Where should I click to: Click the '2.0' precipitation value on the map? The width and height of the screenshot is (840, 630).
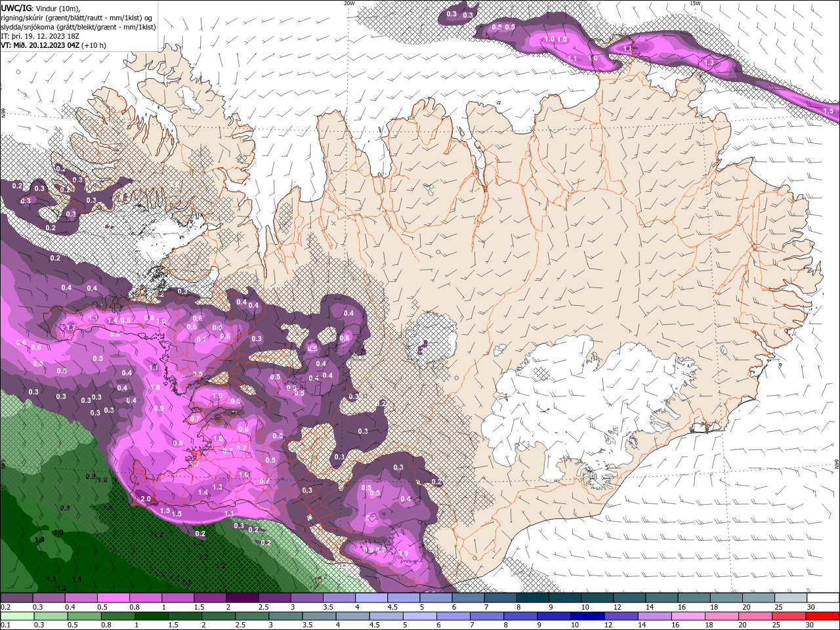coord(146,499)
